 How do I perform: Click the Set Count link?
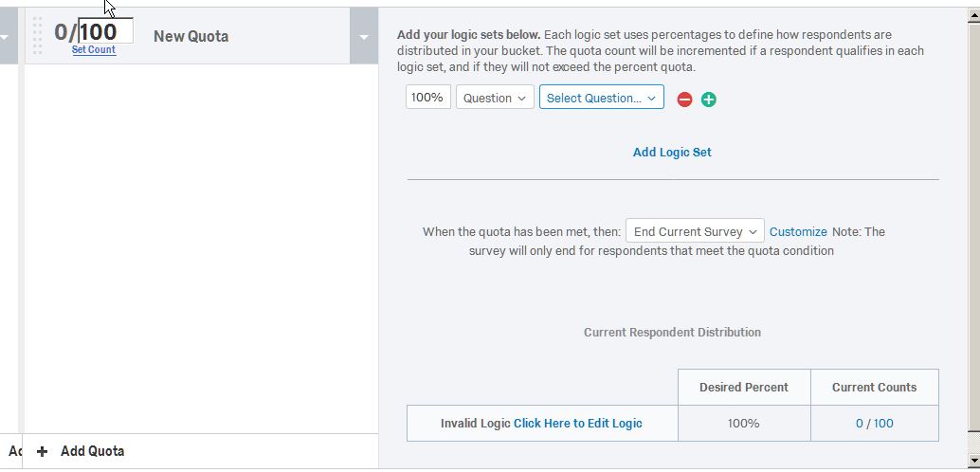pos(94,50)
